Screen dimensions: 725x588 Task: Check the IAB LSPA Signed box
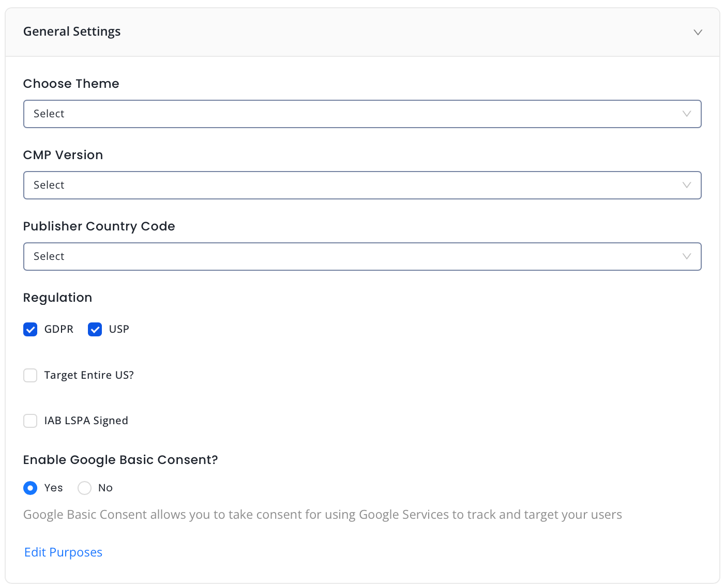pyautogui.click(x=31, y=421)
